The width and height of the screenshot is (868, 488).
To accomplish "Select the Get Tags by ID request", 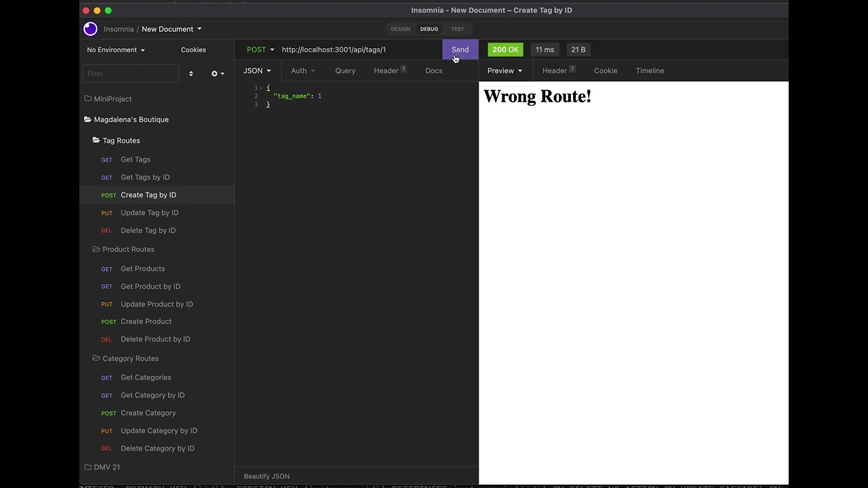I will pos(157,177).
